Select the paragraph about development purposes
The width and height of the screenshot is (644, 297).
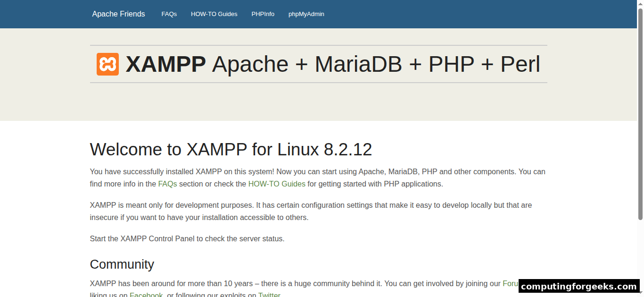(x=310, y=211)
